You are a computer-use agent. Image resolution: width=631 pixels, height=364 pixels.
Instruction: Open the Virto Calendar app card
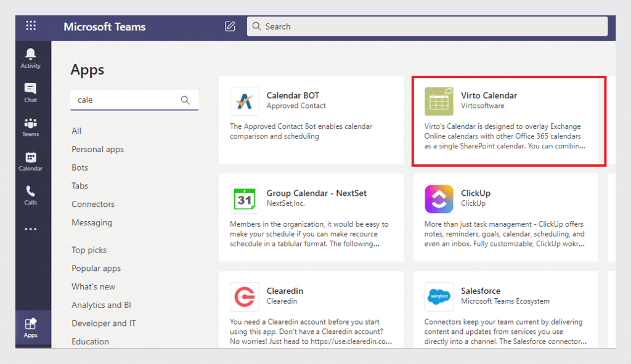(508, 121)
